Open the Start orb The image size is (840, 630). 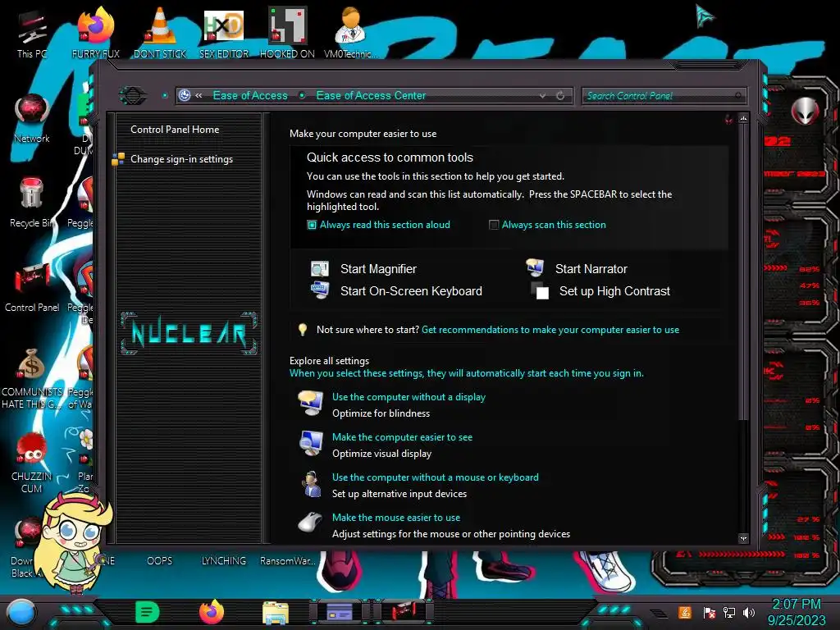pos(21,612)
